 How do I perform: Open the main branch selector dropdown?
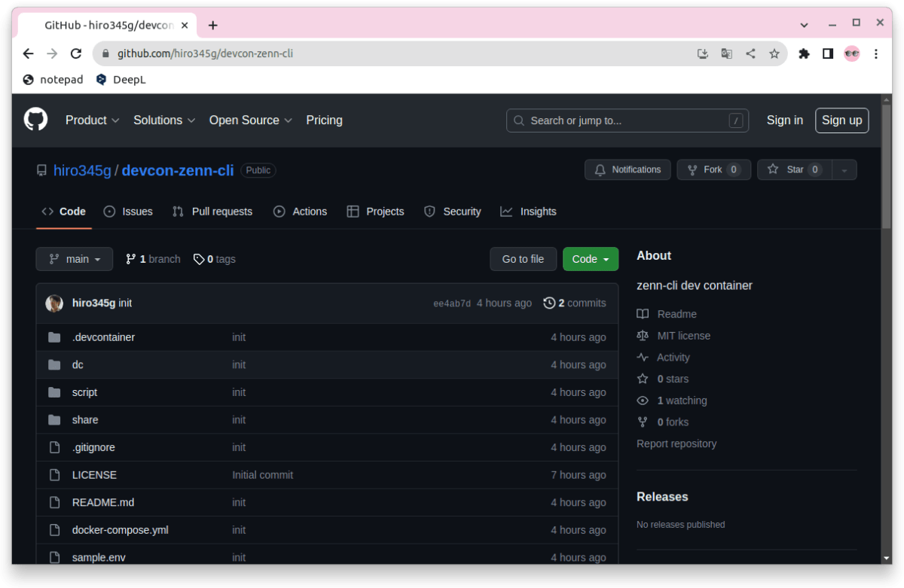click(x=75, y=259)
